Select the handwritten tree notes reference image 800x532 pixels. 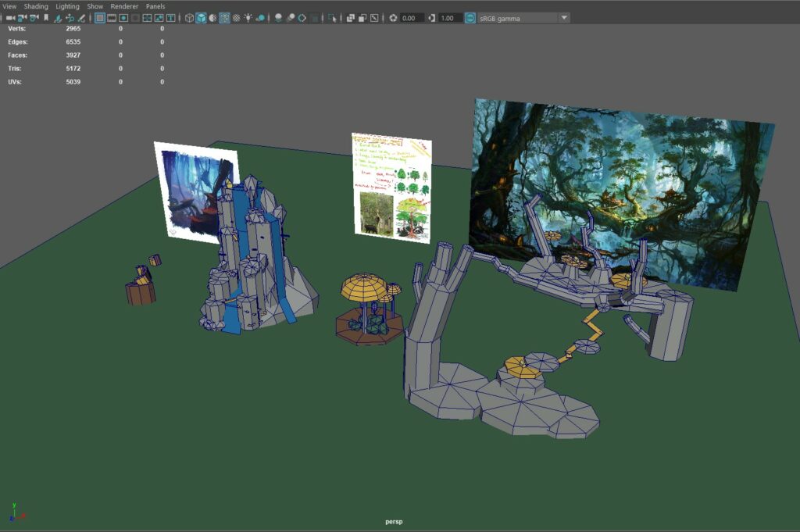tap(392, 187)
